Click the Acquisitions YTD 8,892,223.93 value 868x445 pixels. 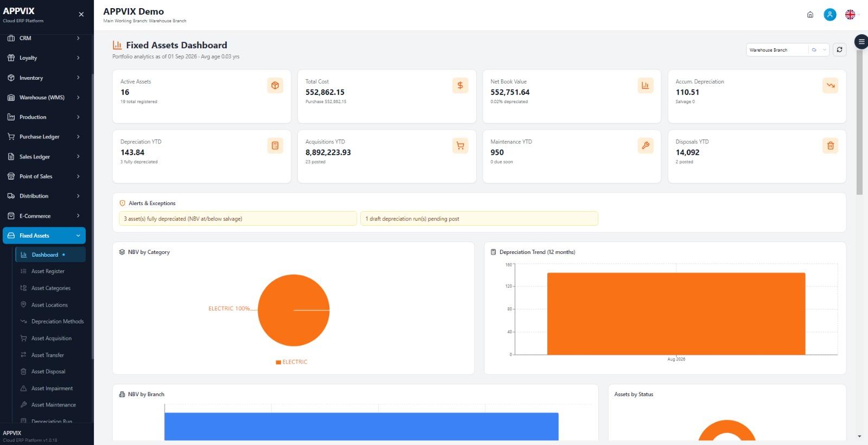click(x=328, y=152)
